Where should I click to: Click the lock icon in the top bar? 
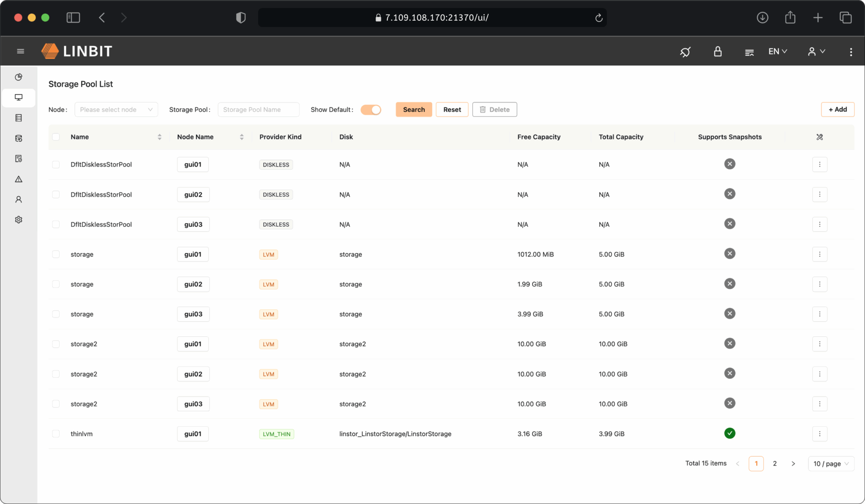click(718, 51)
